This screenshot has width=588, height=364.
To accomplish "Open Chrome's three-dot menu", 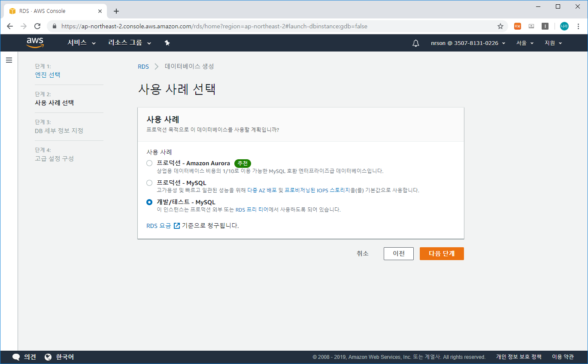I will tap(578, 26).
